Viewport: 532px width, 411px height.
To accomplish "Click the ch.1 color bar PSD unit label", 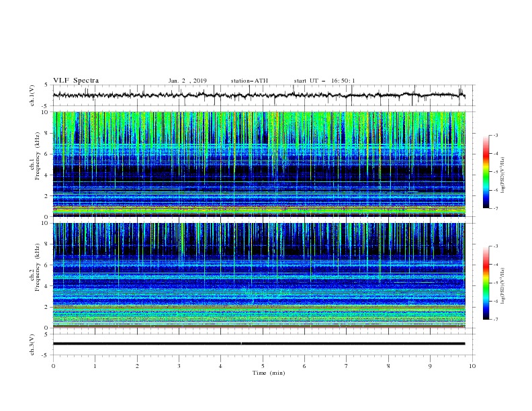I will point(502,175).
